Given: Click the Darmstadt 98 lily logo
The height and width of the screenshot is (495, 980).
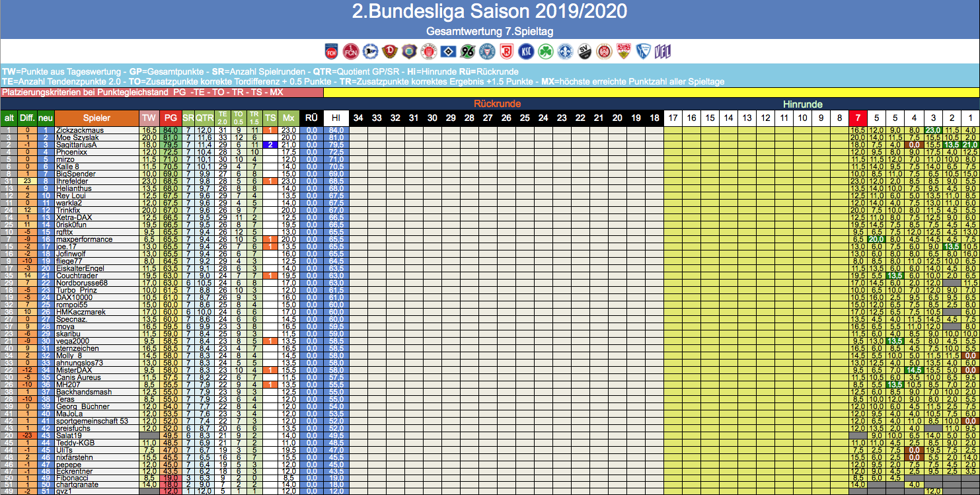Looking at the screenshot, I should (x=564, y=52).
